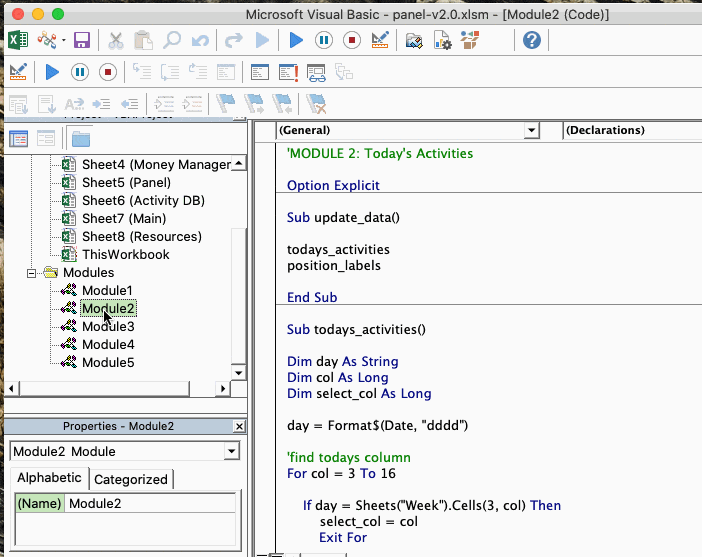Collapse the Modules folder in the project tree

(31, 273)
